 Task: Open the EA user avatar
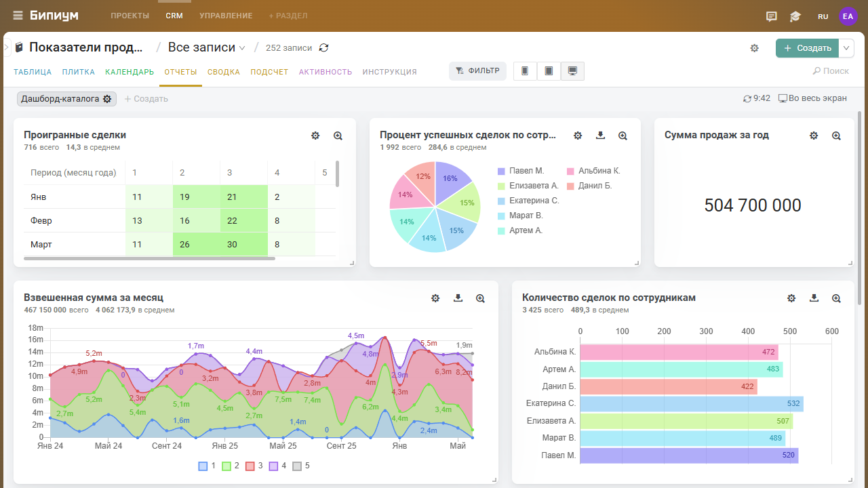[848, 16]
